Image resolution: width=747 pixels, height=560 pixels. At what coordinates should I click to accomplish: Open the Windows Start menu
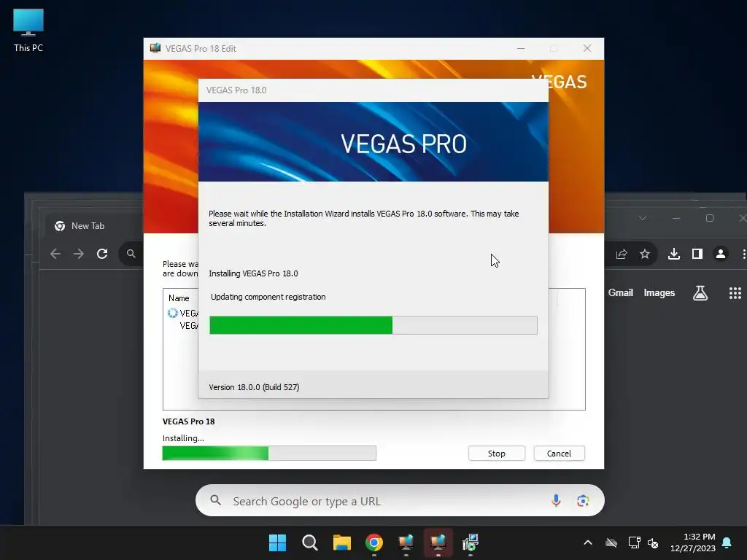[277, 542]
